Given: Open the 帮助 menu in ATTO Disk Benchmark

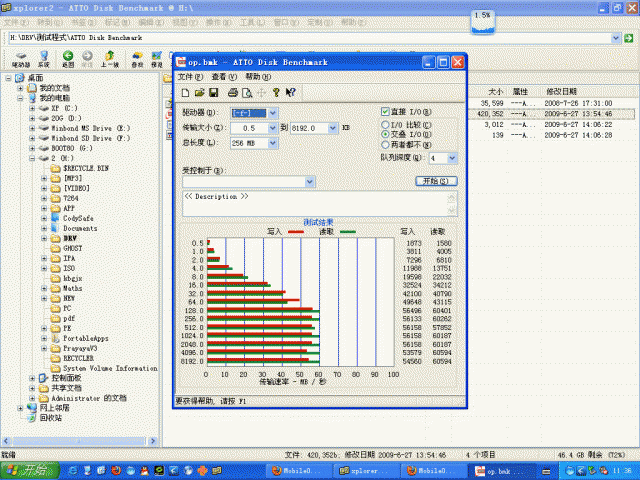Looking at the screenshot, I should [x=257, y=76].
